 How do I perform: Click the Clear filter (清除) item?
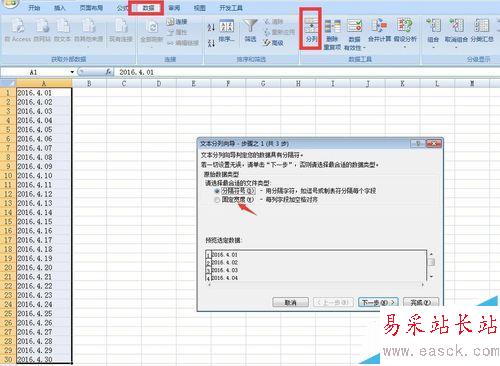[x=273, y=22]
